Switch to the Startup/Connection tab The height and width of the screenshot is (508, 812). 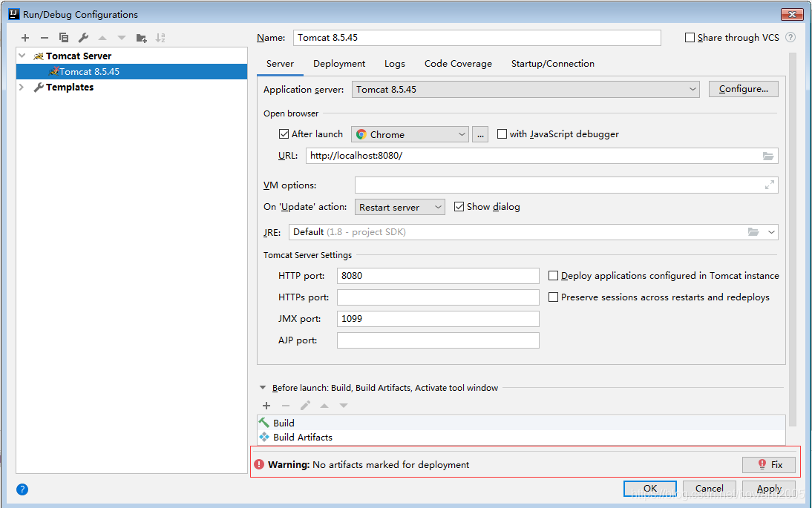click(x=552, y=64)
